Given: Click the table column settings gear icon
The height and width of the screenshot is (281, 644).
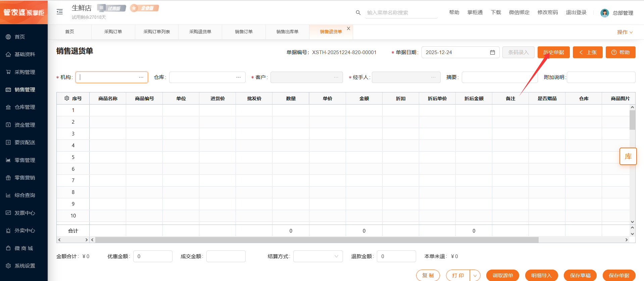Looking at the screenshot, I should pyautogui.click(x=67, y=98).
